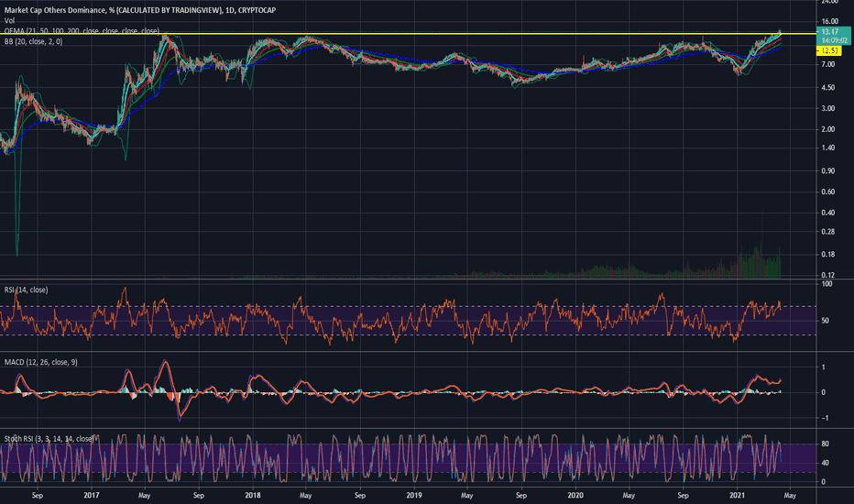Image resolution: width=854 pixels, height=504 pixels.
Task: Click the Stoch RSI scale value 40
Action: click(825, 463)
